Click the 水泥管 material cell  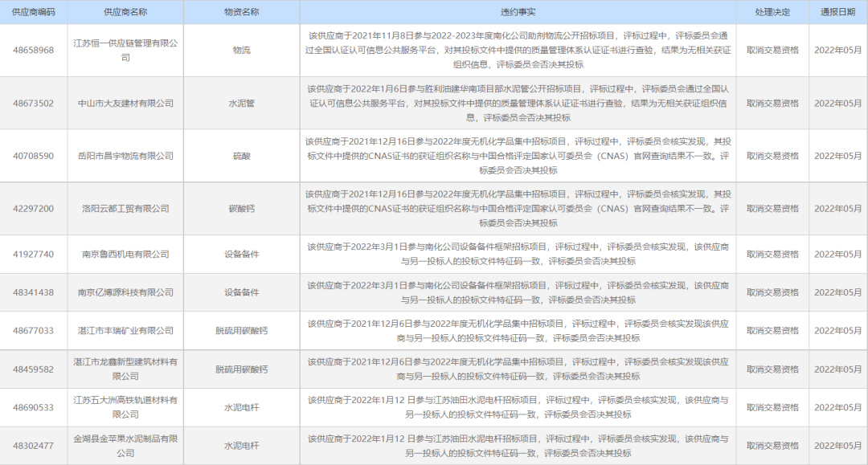point(240,104)
